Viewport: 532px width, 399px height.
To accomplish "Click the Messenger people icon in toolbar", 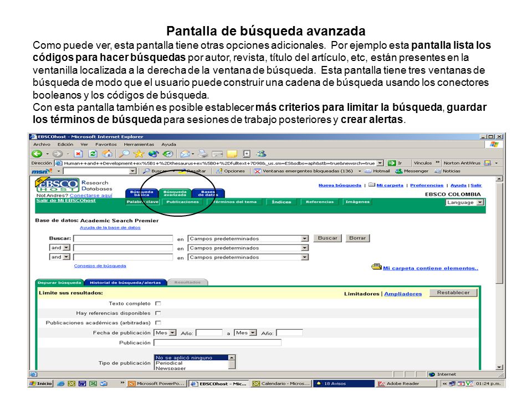I will [x=261, y=154].
